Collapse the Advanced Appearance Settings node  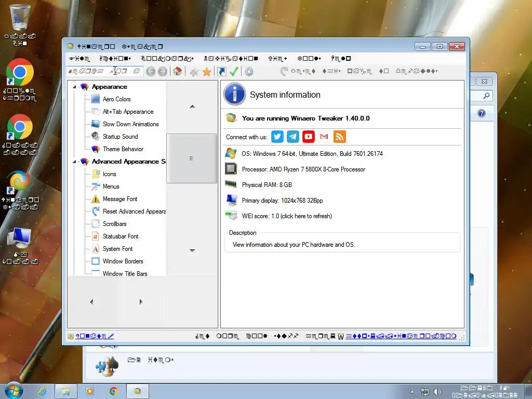pyautogui.click(x=74, y=162)
